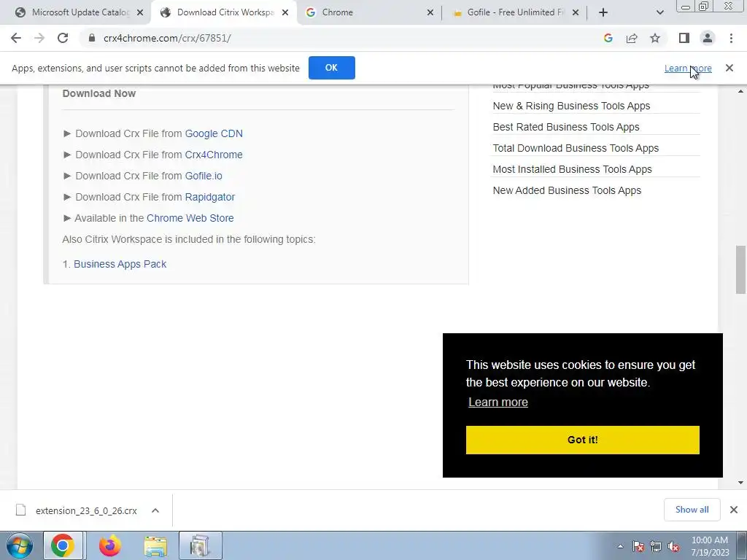Open network status tray icon
The image size is (747, 560).
click(x=656, y=546)
